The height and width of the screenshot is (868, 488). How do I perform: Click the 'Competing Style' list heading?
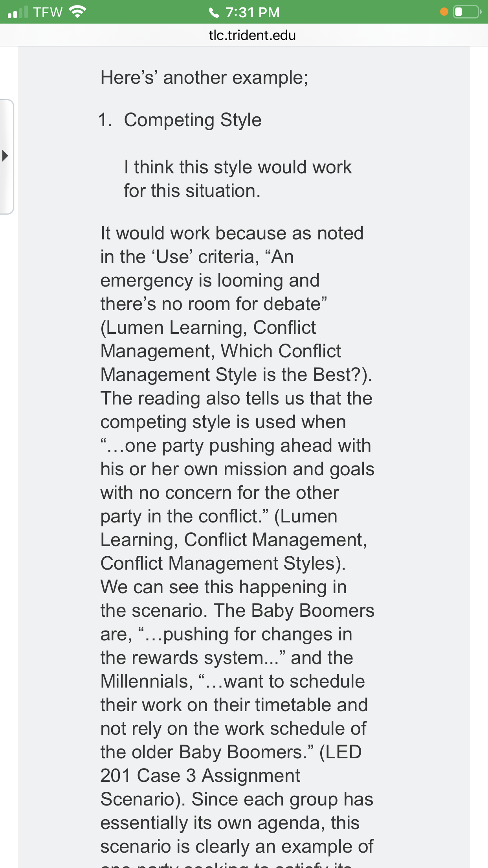193,120
